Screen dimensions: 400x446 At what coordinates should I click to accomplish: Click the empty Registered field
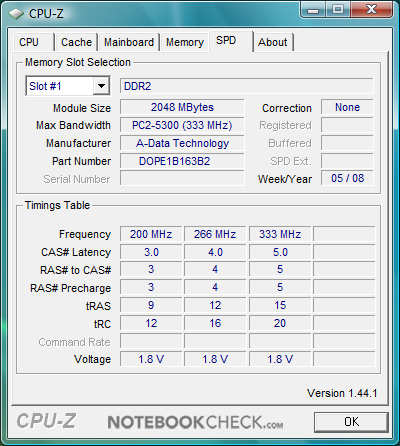coord(347,125)
